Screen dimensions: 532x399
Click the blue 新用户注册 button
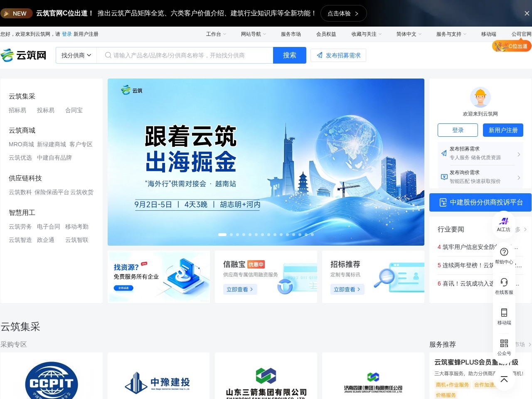coord(503,130)
